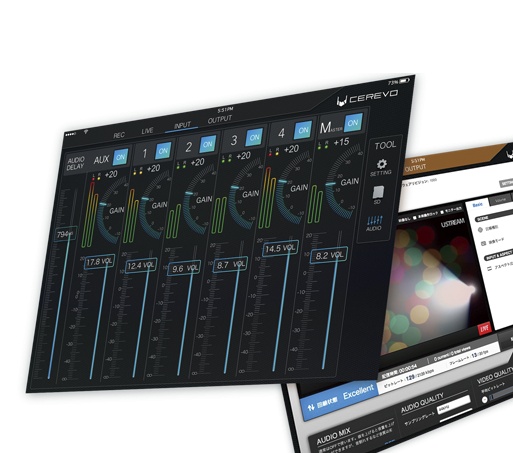Viewport: 513px width, 453px height.
Task: Click the Wi-Fi status icon
Action: 86,132
